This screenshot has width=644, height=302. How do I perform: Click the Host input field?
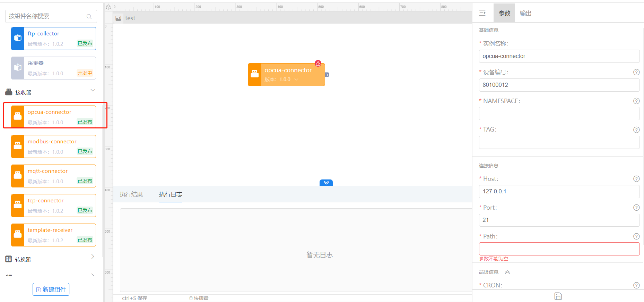(x=559, y=192)
